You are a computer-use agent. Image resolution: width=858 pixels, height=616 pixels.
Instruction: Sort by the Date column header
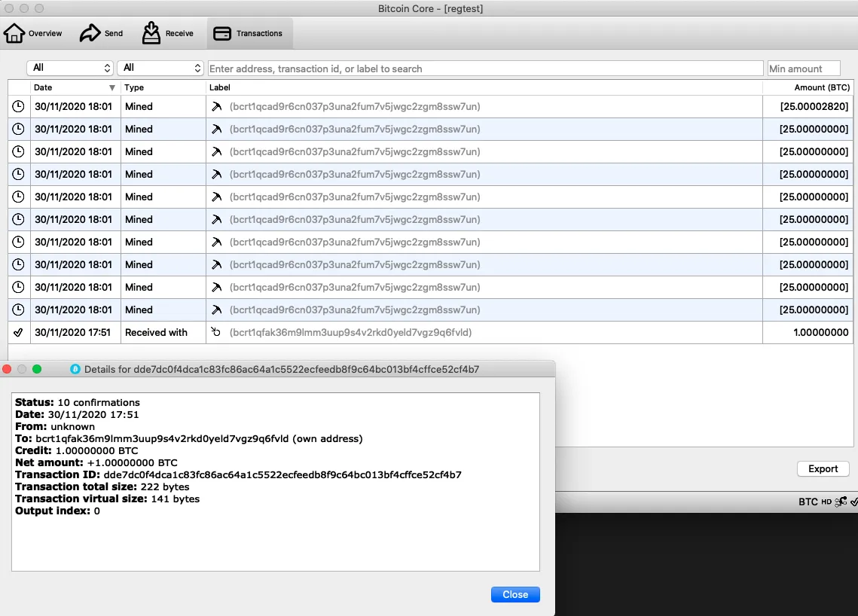point(74,87)
